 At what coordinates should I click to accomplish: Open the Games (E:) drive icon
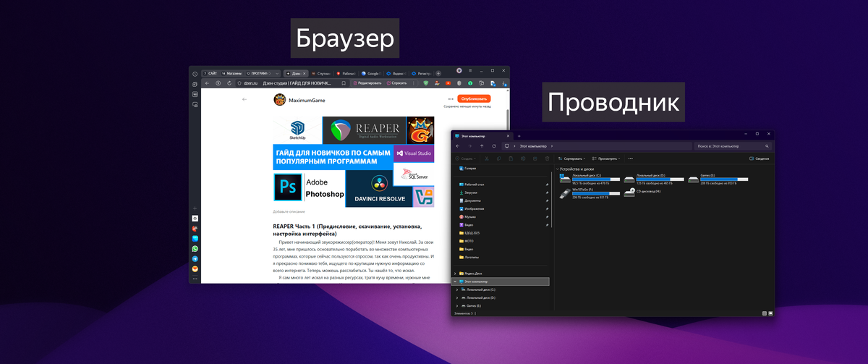[694, 179]
